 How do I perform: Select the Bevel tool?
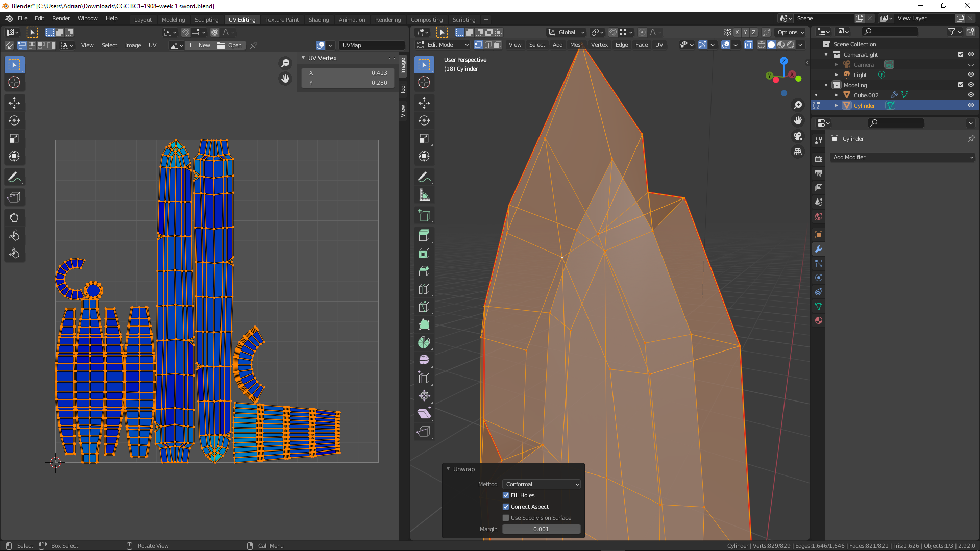point(424,271)
